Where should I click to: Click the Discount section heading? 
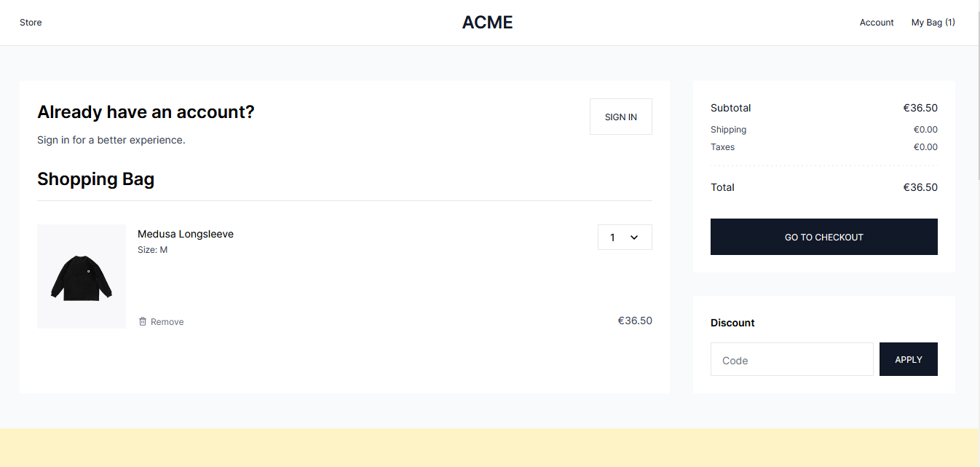pos(732,323)
